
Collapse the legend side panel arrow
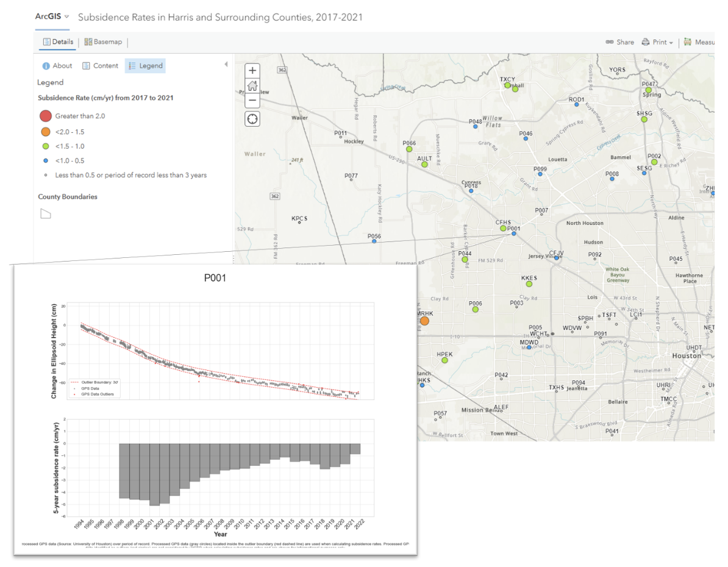[226, 65]
